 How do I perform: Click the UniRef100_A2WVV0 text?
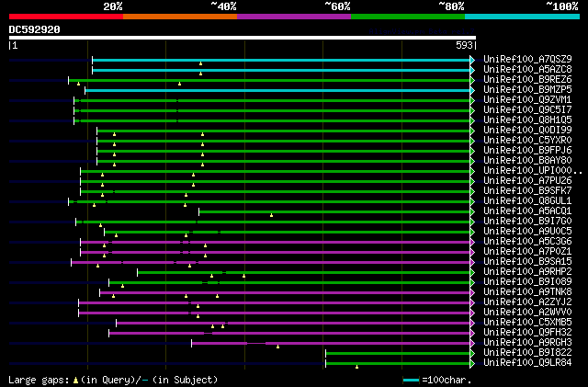coord(527,313)
